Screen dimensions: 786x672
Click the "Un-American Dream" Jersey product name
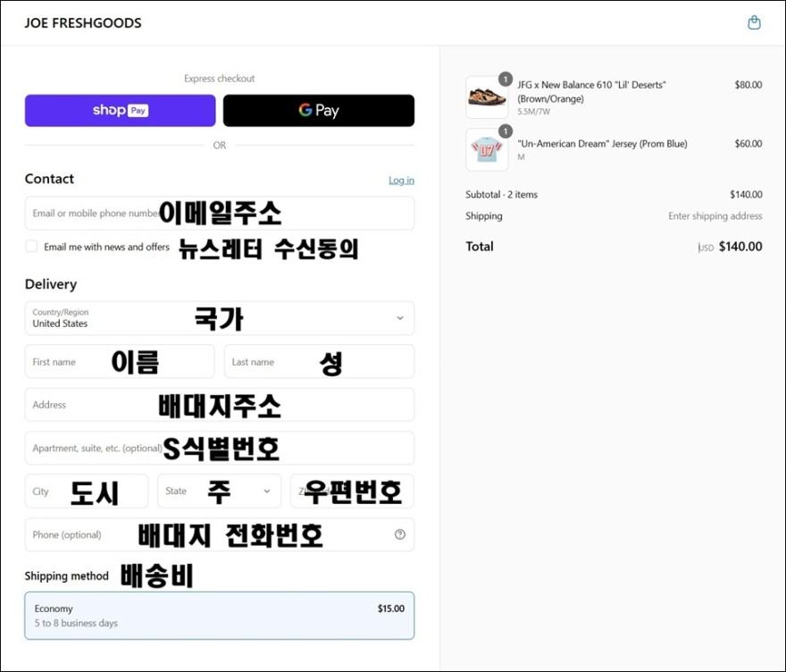coord(602,144)
